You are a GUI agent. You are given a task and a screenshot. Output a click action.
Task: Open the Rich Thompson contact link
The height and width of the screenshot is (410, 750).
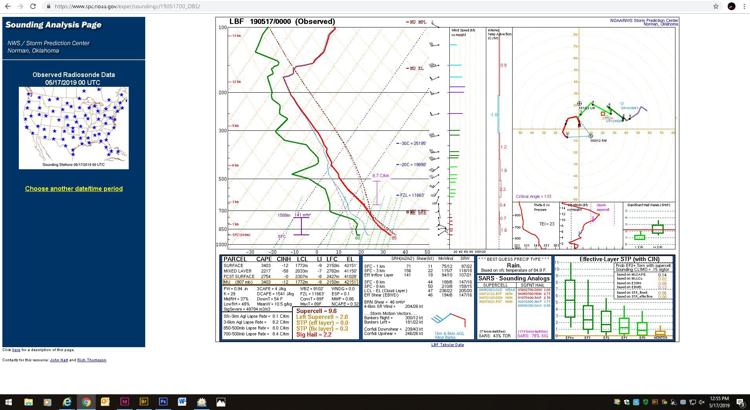(x=91, y=360)
